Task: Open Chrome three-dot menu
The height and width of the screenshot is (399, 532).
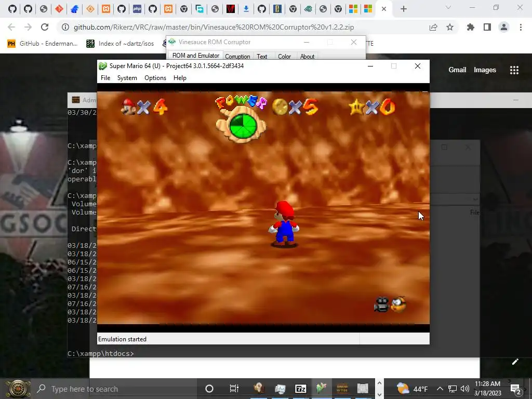Action: (521, 27)
